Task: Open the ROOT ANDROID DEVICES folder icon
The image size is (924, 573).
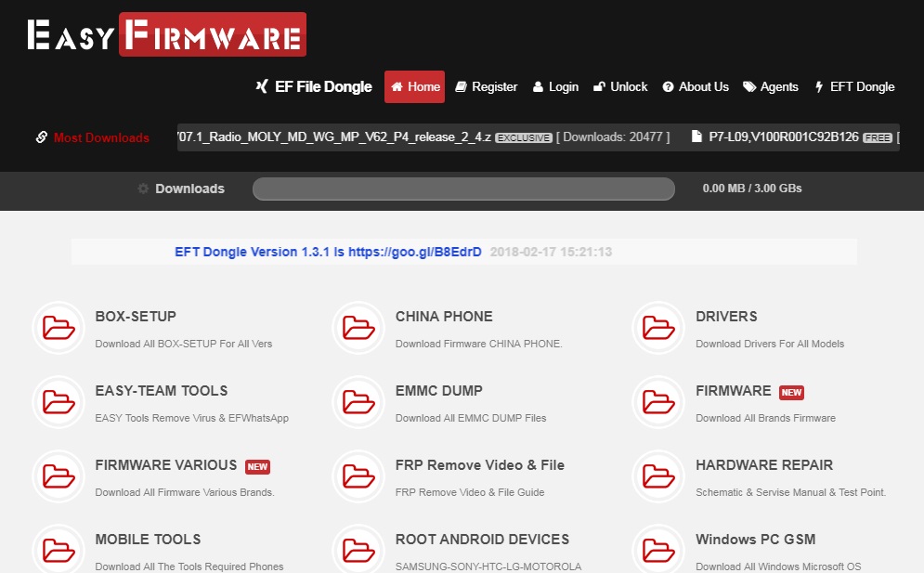Action: [x=358, y=550]
